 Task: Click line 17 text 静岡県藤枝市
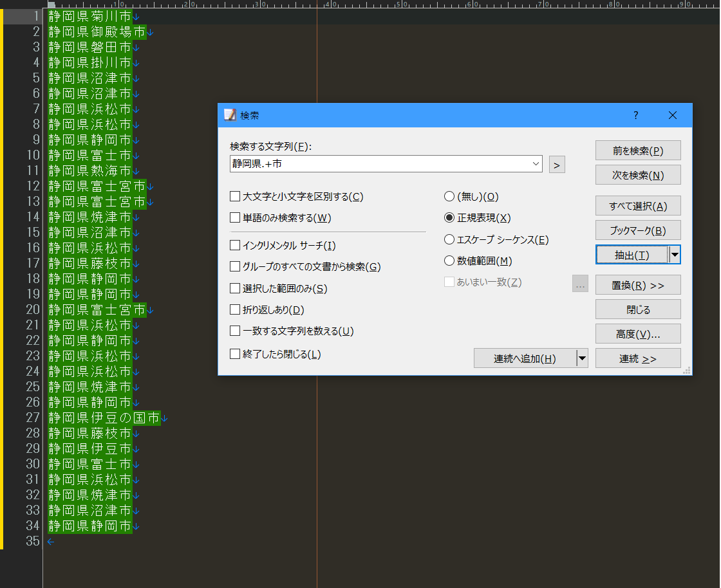[x=90, y=263]
